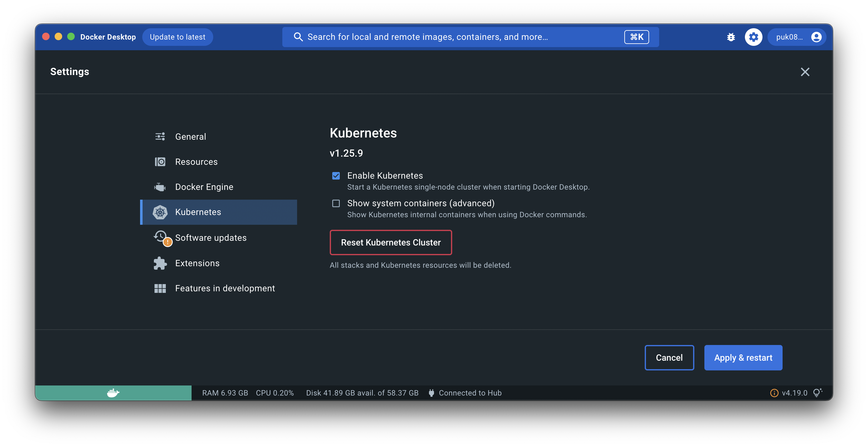Click the settings gear icon in header
The height and width of the screenshot is (447, 868).
(x=753, y=37)
